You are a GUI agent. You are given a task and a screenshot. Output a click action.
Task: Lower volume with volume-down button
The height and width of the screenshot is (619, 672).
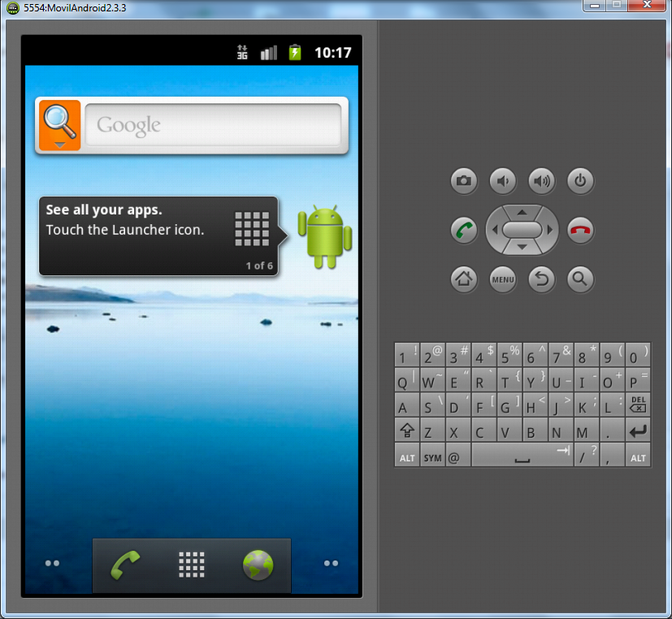pyautogui.click(x=502, y=181)
